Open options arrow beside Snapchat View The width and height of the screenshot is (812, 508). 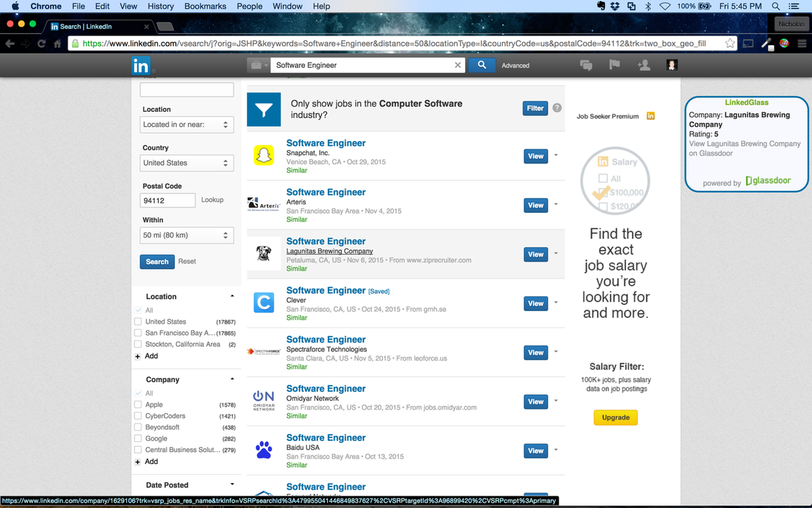click(556, 156)
